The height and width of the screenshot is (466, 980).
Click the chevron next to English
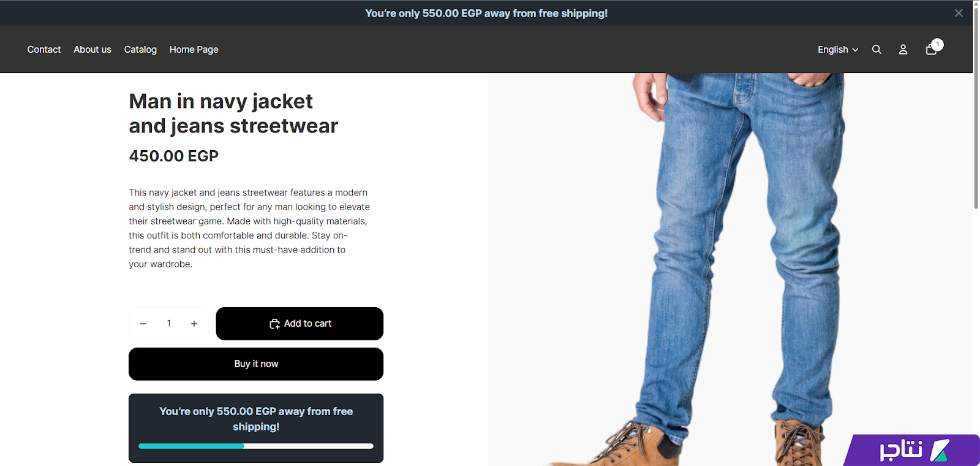(x=855, y=50)
